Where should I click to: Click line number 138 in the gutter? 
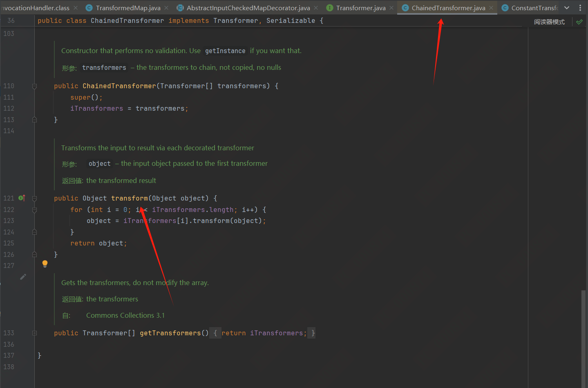(9, 367)
